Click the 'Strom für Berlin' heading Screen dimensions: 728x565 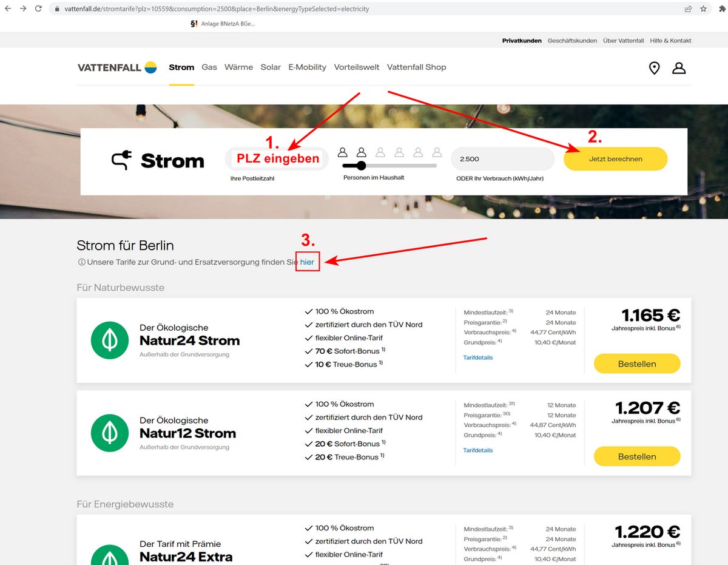(125, 246)
